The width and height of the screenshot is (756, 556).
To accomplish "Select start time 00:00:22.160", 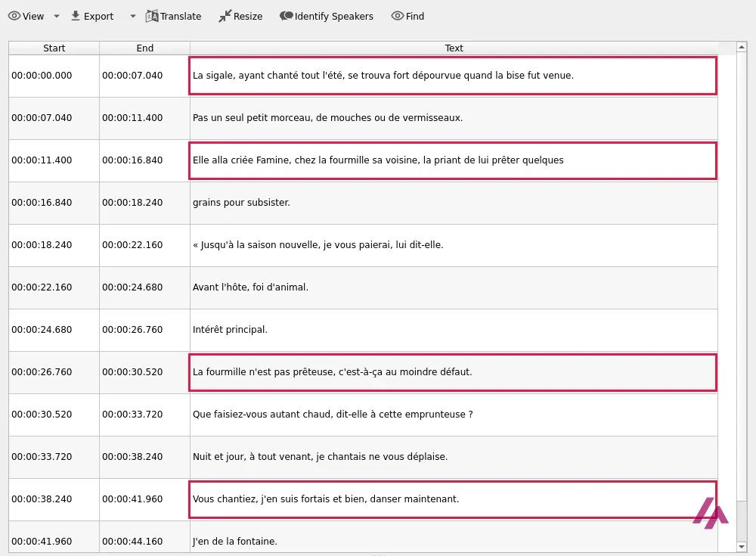I will tap(42, 287).
